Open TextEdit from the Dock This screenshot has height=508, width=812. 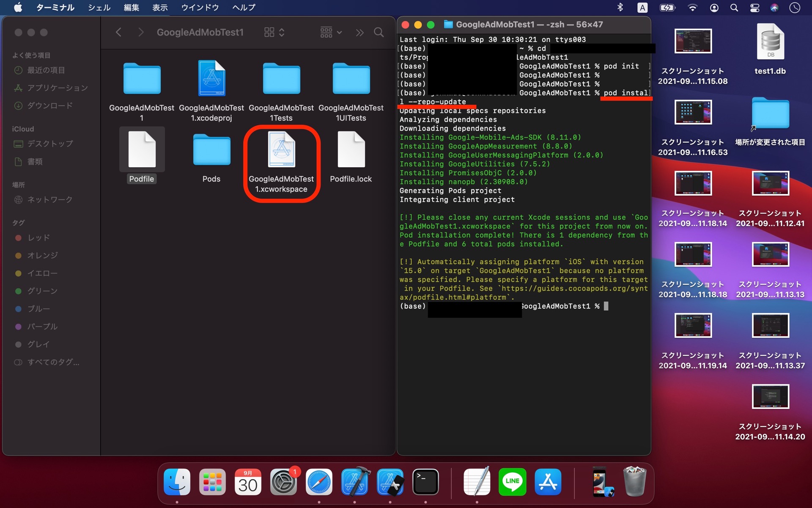click(477, 482)
